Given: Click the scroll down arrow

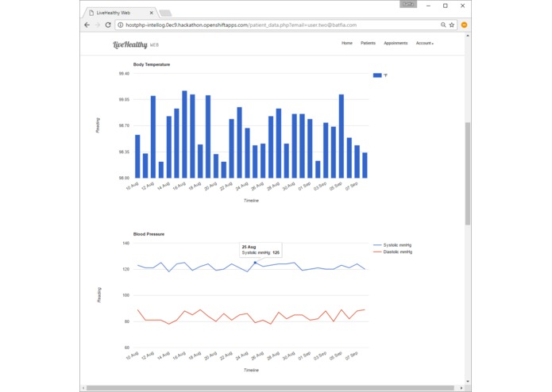Looking at the screenshot, I should [468, 381].
